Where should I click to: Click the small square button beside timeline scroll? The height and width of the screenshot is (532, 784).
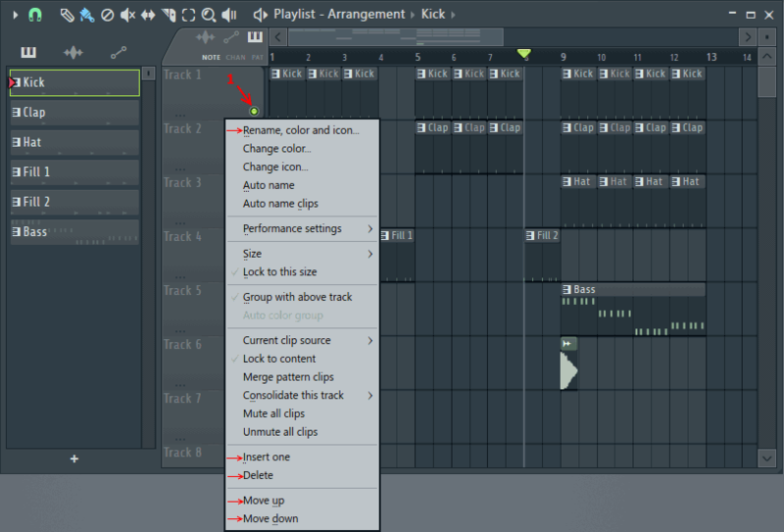[767, 37]
